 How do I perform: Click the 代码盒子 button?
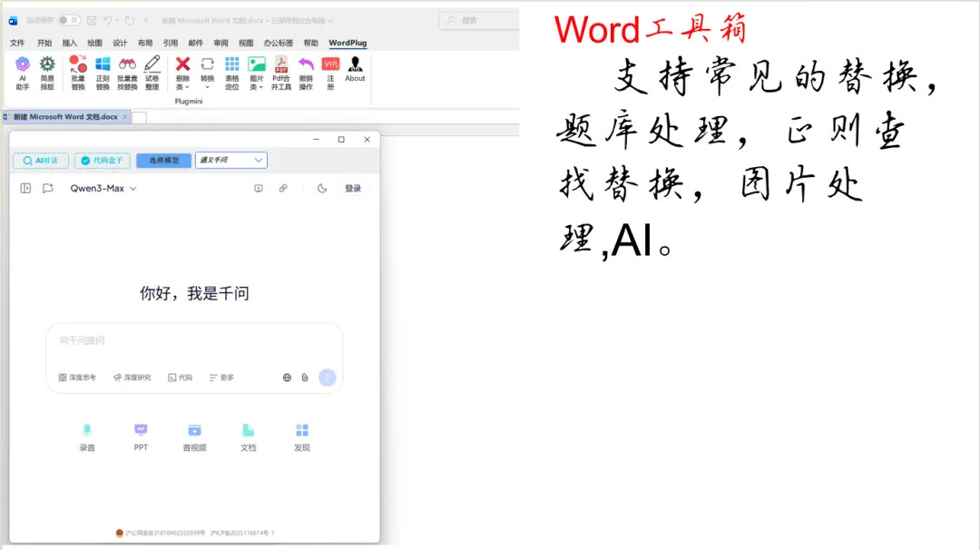(x=103, y=161)
